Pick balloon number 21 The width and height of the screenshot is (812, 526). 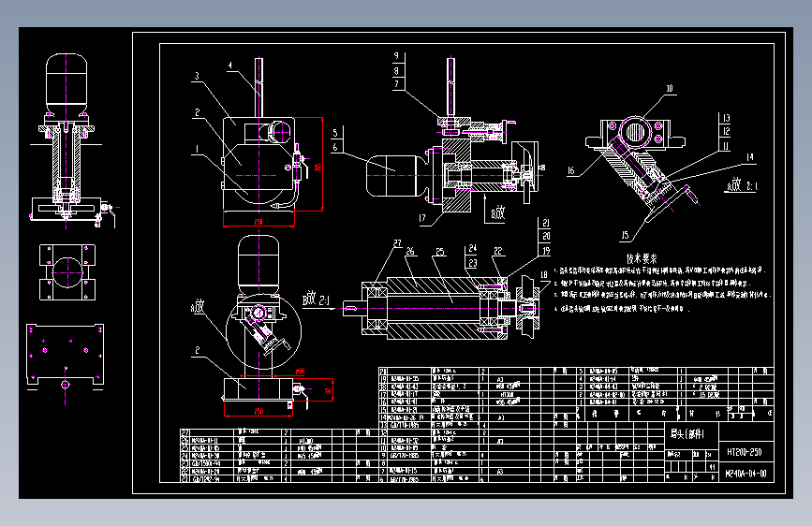(546, 223)
